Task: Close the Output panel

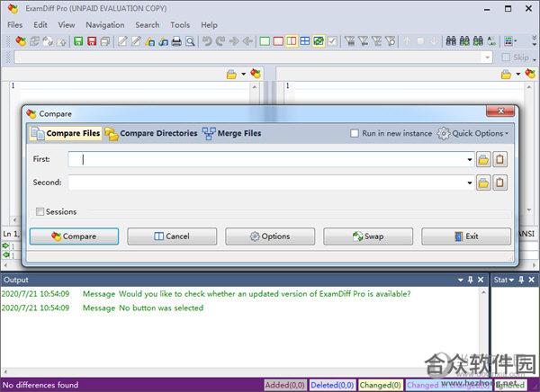Action: click(x=481, y=280)
